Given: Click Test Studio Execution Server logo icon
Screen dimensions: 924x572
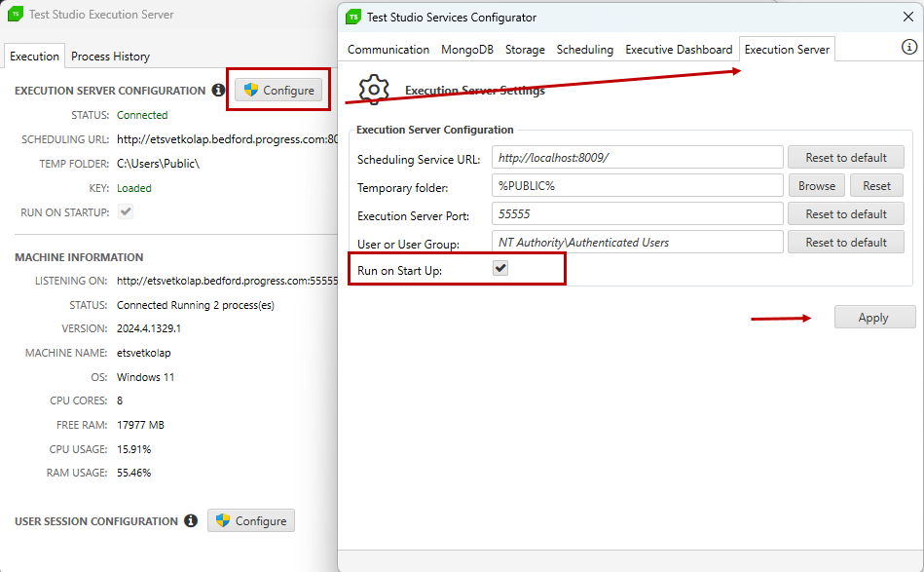Looking at the screenshot, I should coord(16,15).
